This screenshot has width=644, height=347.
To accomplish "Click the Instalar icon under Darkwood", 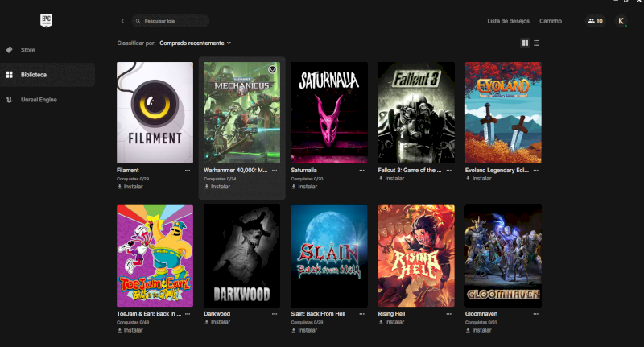I will coord(207,321).
